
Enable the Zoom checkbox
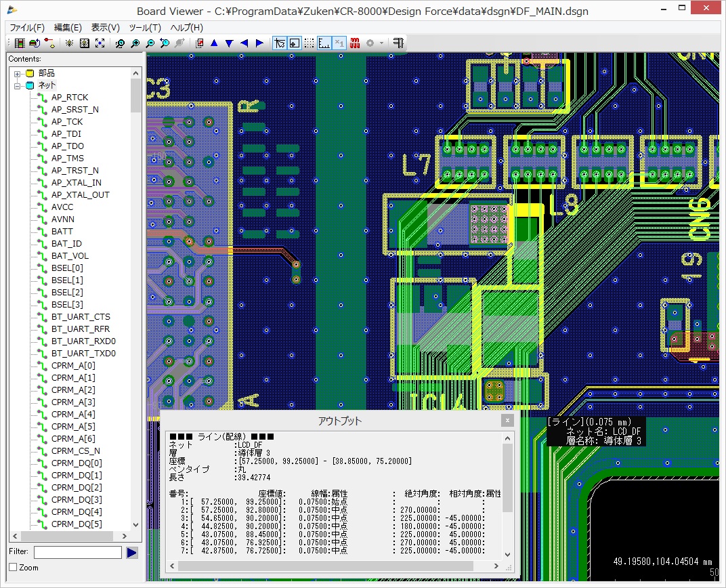(13, 568)
